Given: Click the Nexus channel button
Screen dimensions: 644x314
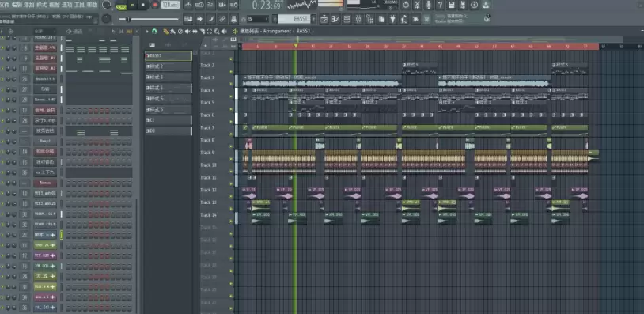Looking at the screenshot, I should click(45, 183).
